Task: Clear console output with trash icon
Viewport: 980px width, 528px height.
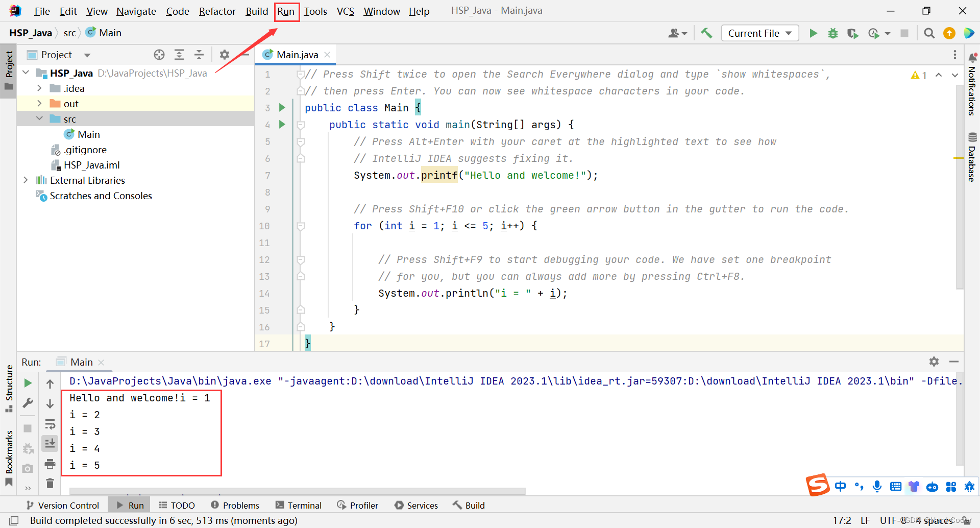Action: [x=50, y=483]
